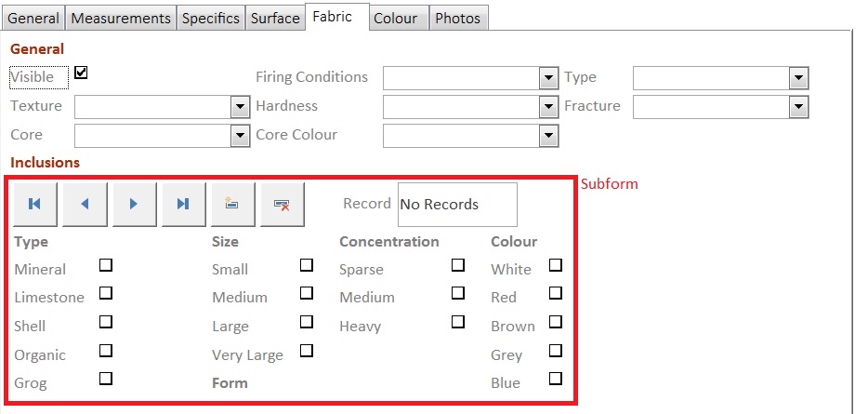Viewport: 868px width, 414px height.
Task: Go to next inclusion record
Action: point(134,205)
